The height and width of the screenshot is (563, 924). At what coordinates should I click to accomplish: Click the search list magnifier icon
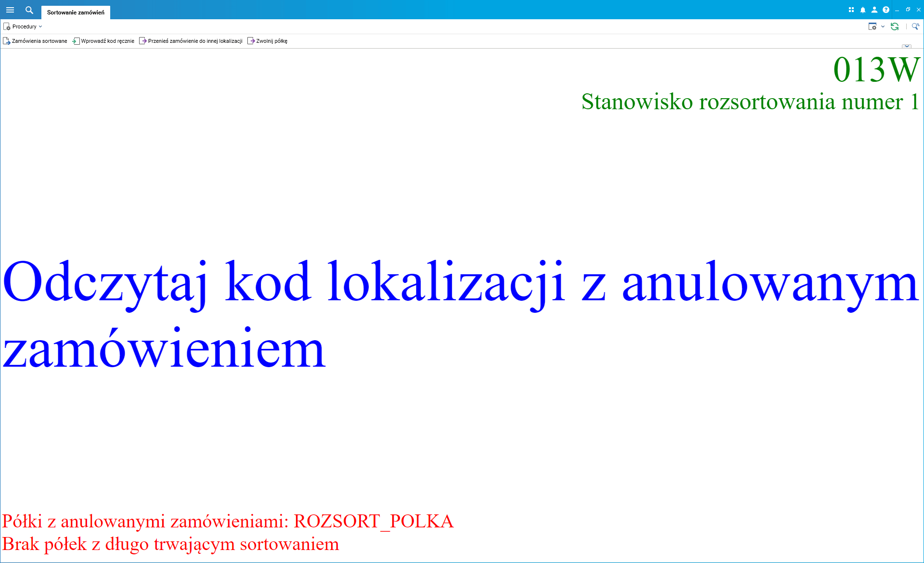(x=915, y=26)
